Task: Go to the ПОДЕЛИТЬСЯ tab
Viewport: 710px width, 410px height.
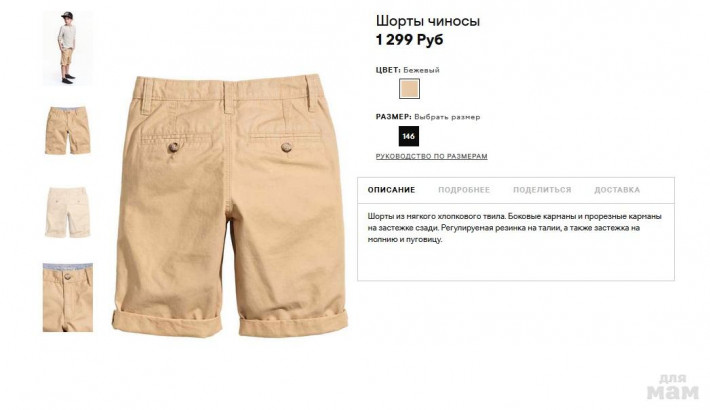Action: pyautogui.click(x=542, y=190)
